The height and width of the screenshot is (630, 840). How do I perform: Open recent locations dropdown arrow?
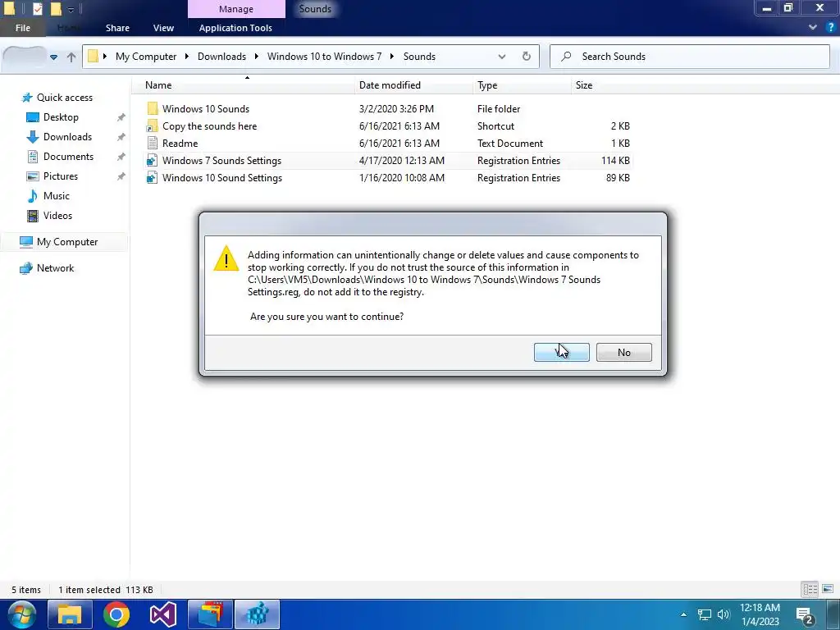pos(53,57)
